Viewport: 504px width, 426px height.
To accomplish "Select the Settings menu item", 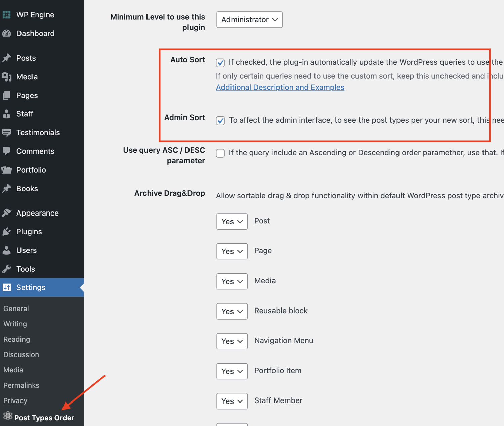I will tap(42, 287).
